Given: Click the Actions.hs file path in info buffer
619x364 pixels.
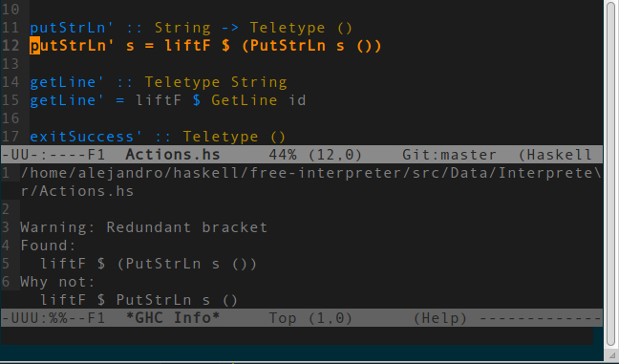Looking at the screenshot, I should 311,182.
